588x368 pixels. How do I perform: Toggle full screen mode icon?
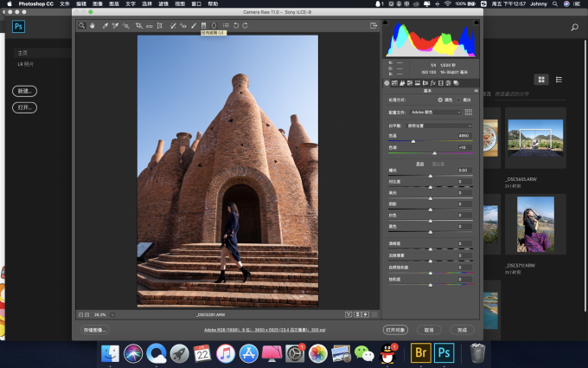pyautogui.click(x=374, y=26)
